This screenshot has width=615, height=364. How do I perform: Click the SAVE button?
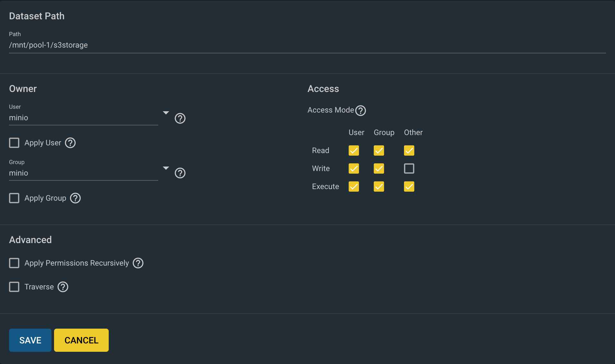30,340
